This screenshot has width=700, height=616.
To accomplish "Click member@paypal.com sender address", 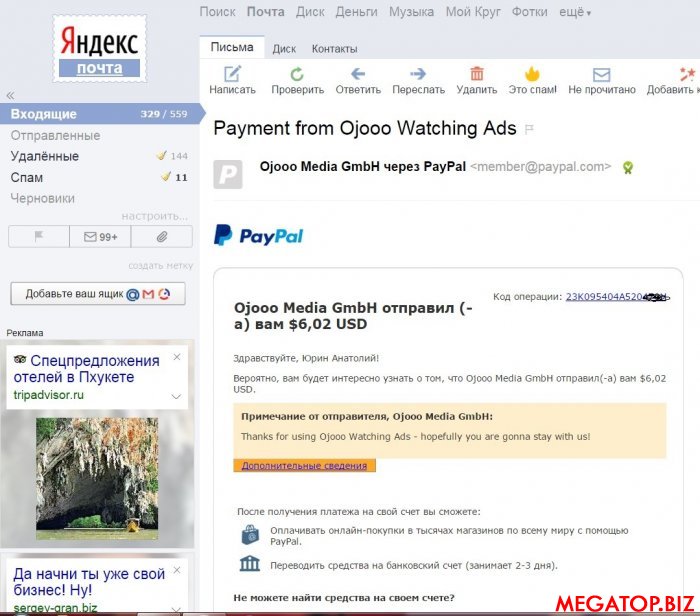I will point(541,166).
